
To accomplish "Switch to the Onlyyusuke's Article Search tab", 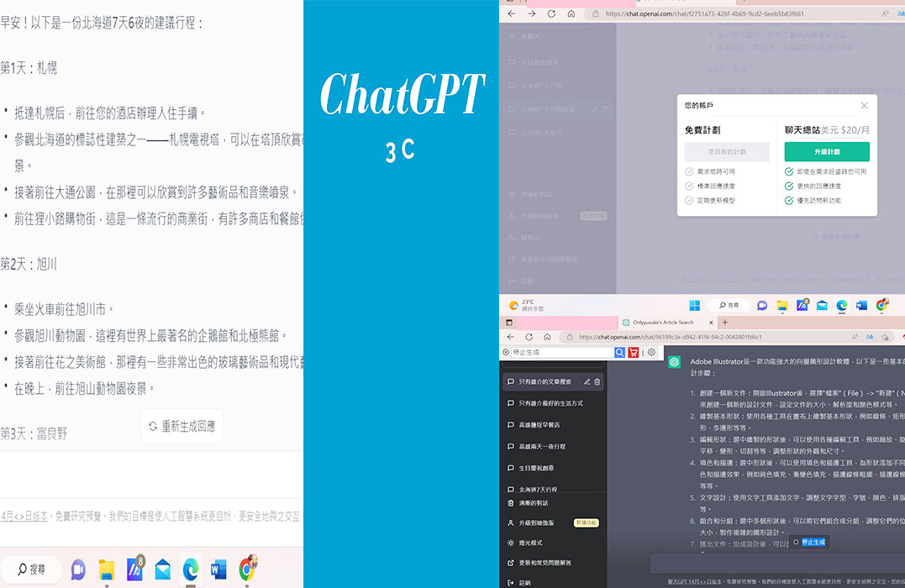I will [664, 323].
